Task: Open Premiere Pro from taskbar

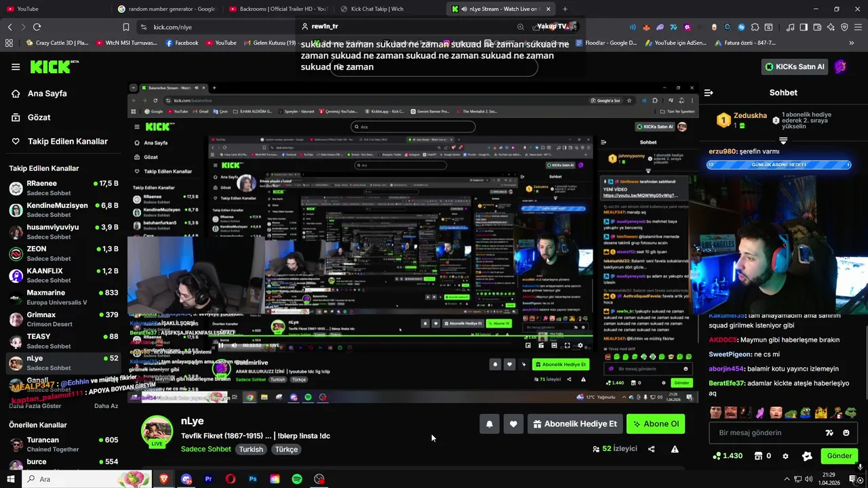Action: (x=208, y=479)
